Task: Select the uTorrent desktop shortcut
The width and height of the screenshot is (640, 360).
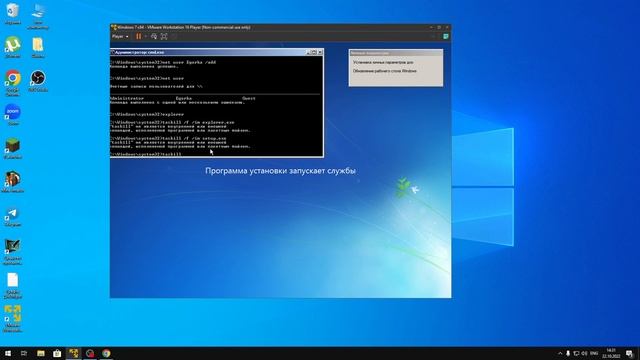Action: pyautogui.click(x=13, y=47)
